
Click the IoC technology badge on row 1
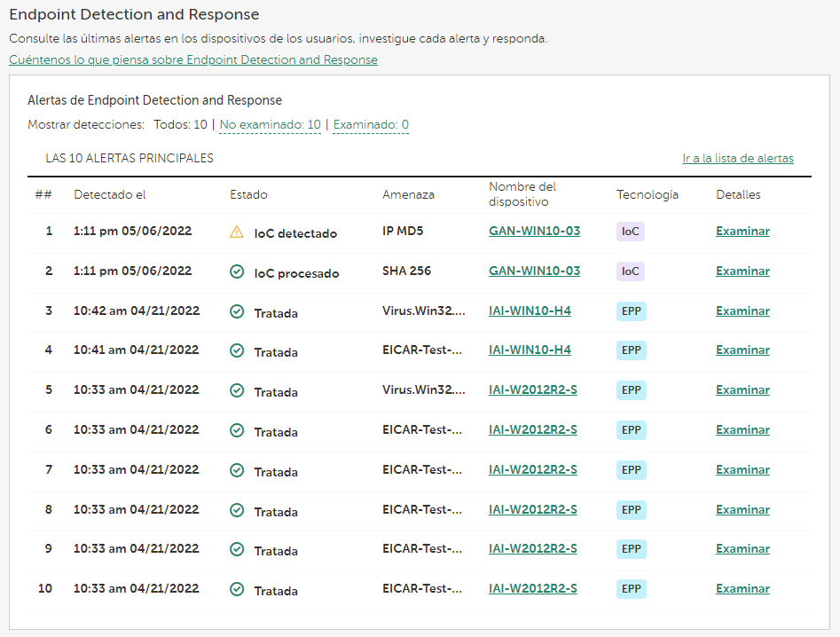tap(630, 231)
